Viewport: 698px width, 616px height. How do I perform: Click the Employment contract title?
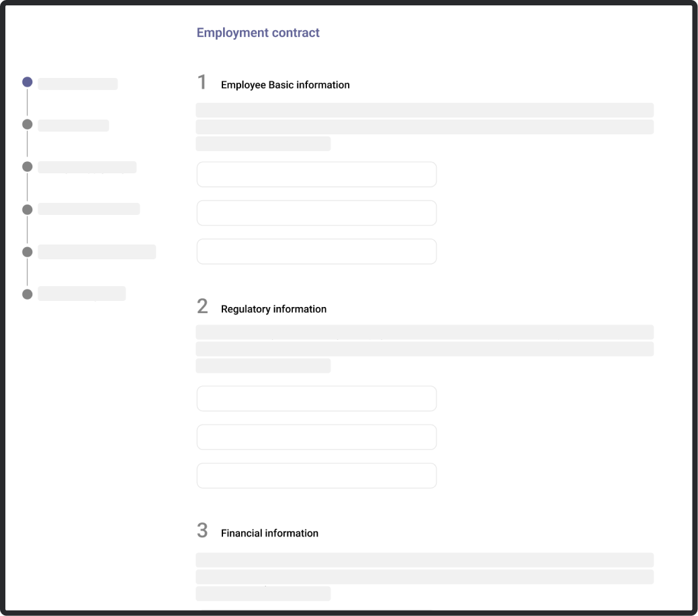click(258, 32)
